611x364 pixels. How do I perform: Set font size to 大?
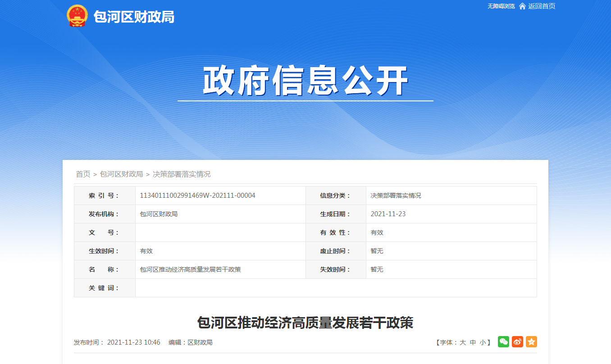point(464,342)
